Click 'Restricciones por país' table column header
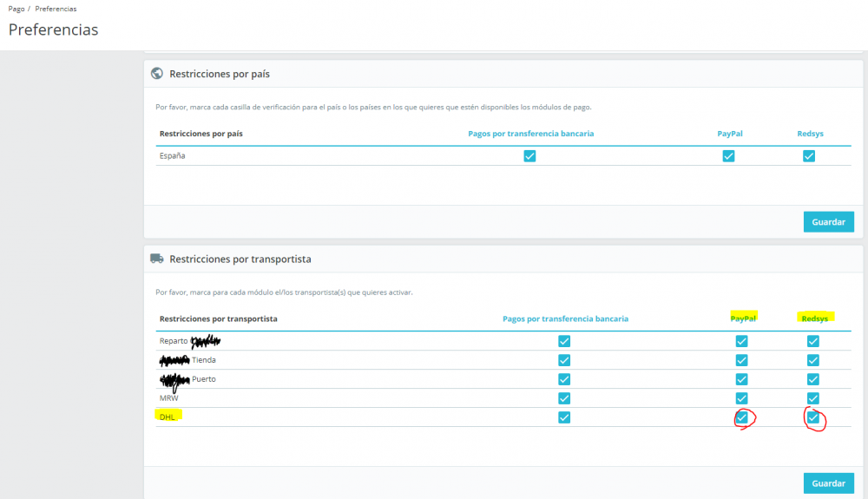The width and height of the screenshot is (868, 499). (201, 134)
